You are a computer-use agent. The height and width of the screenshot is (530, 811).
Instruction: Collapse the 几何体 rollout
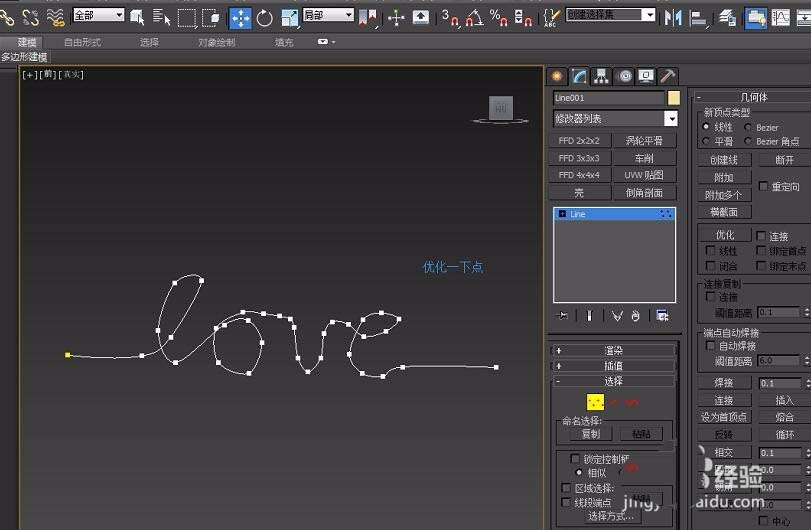753,97
